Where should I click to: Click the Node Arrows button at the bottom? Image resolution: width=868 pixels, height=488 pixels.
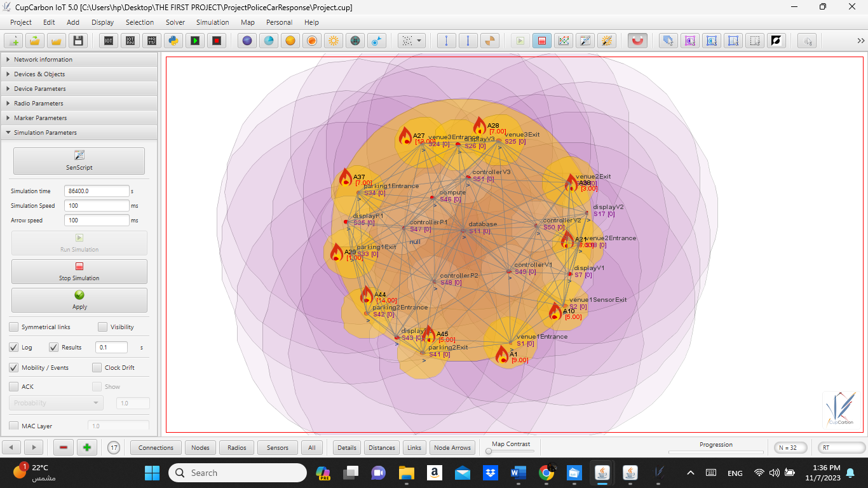click(452, 447)
